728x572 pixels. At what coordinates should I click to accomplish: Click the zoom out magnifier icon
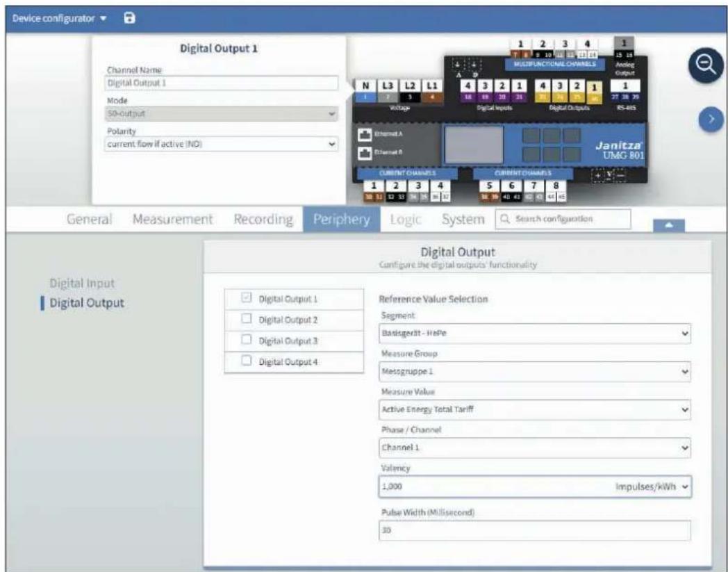pos(706,65)
